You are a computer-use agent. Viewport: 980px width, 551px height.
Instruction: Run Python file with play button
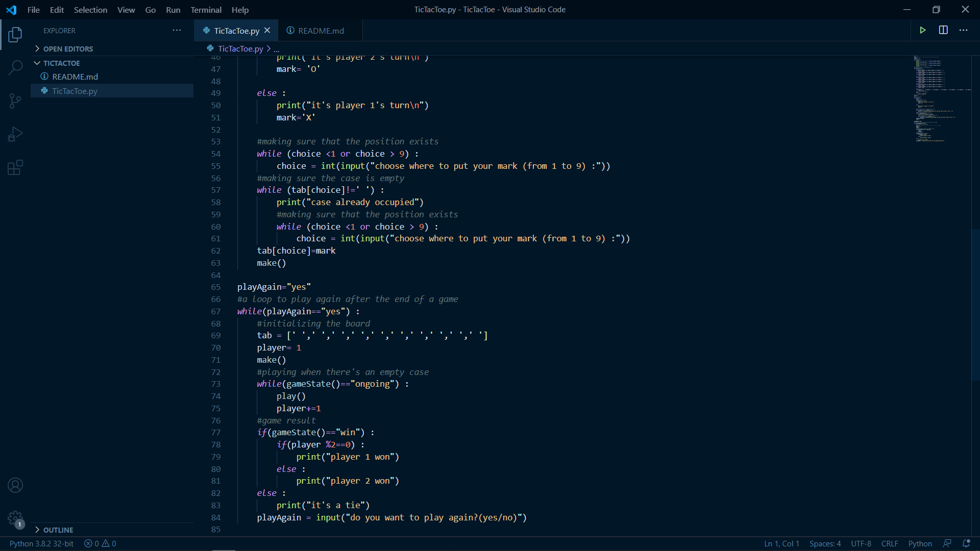click(922, 30)
